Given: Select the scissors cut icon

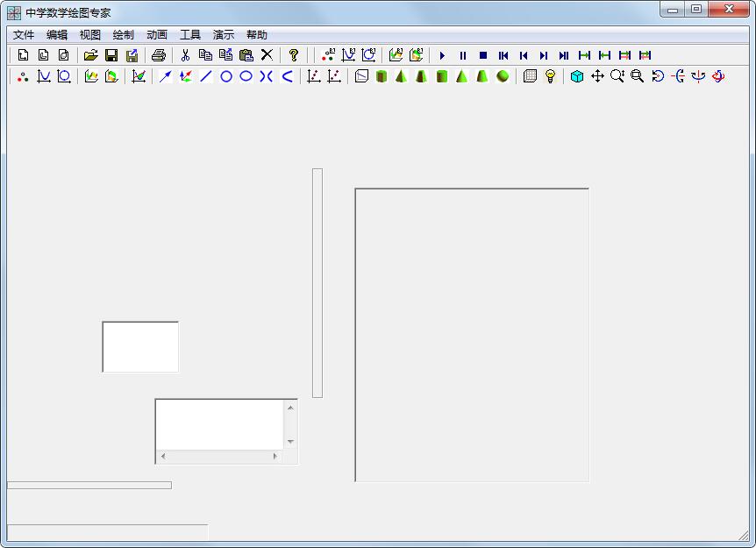Looking at the screenshot, I should click(186, 55).
